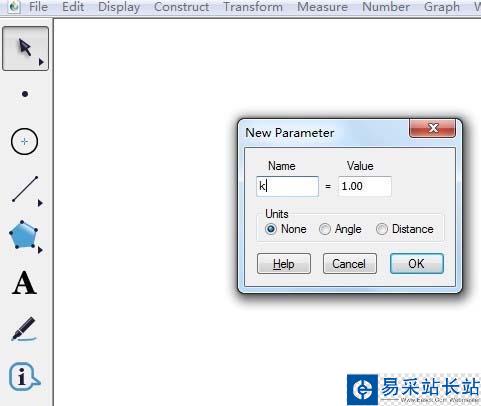Select the Arrow selection tool
This screenshot has height=406, width=481.
[x=25, y=49]
